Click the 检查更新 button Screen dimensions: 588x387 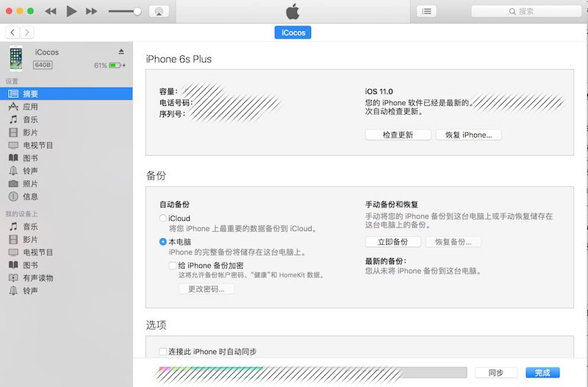398,135
